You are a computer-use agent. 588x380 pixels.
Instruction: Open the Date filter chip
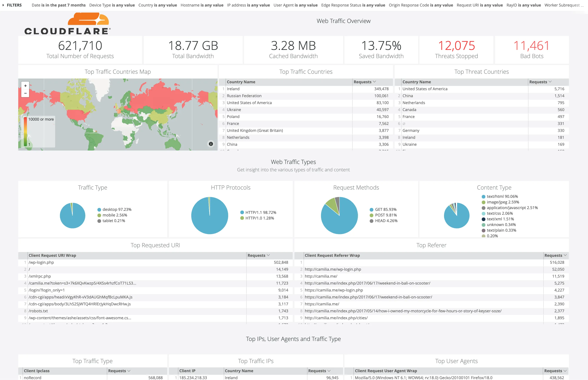(x=59, y=5)
